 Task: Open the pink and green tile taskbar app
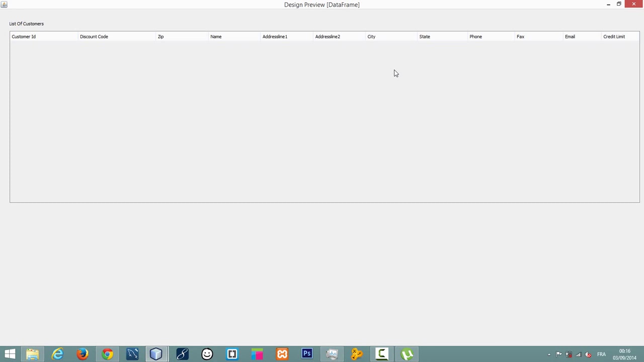tap(257, 354)
